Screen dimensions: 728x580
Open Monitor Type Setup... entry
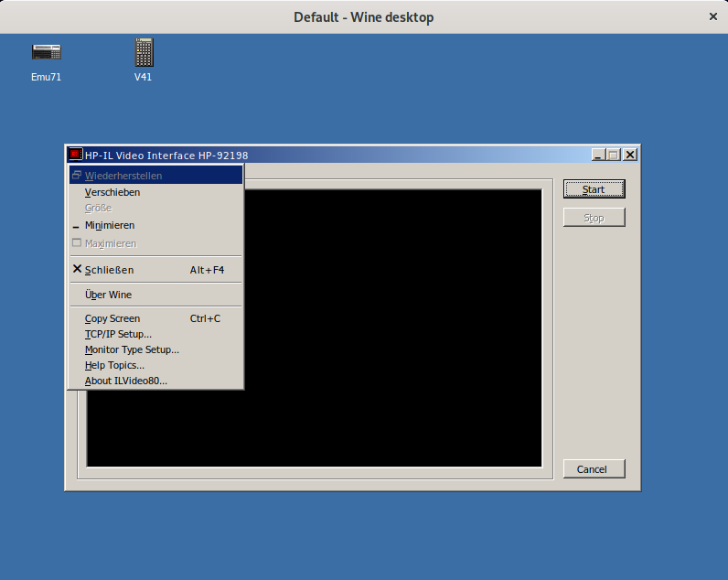point(132,350)
